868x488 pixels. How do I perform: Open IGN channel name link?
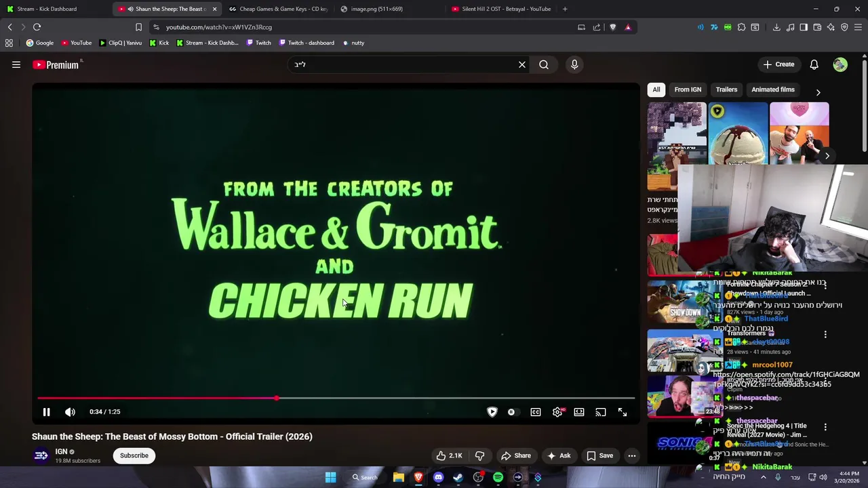coord(61,451)
